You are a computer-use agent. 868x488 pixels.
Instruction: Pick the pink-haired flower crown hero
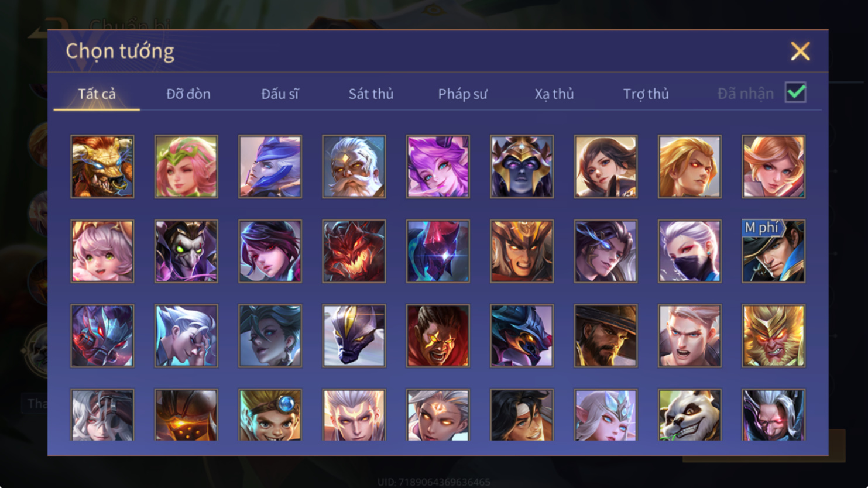pos(186,167)
